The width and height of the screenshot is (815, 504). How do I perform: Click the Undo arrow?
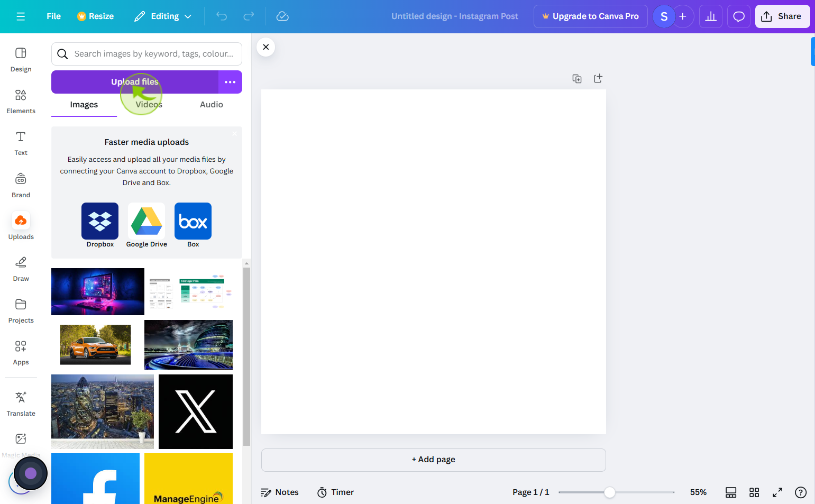[222, 16]
